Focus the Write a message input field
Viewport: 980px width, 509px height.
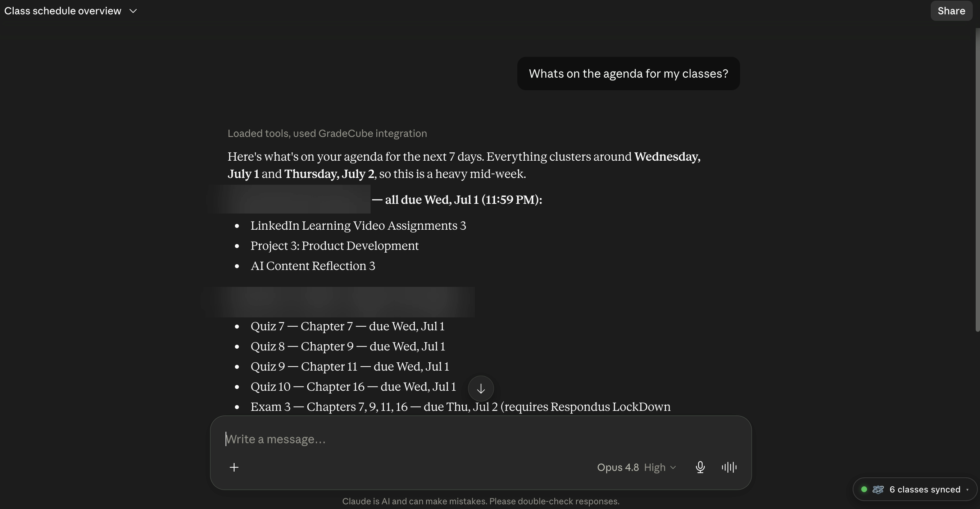pyautogui.click(x=481, y=439)
